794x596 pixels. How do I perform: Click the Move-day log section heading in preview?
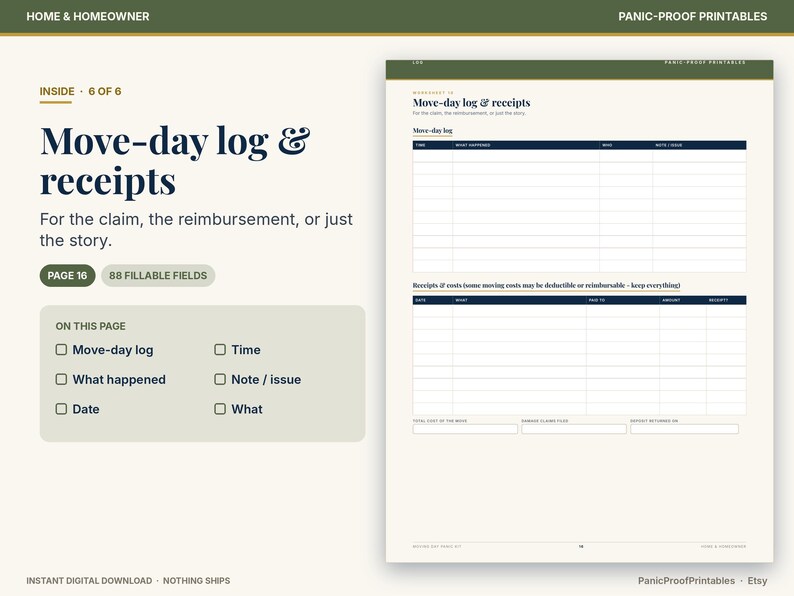click(432, 131)
